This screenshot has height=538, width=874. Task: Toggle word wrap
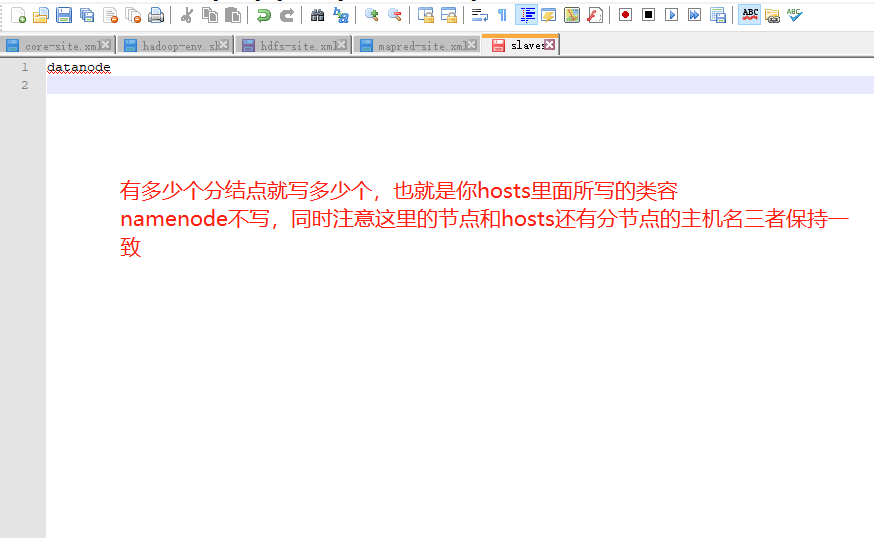(479, 15)
